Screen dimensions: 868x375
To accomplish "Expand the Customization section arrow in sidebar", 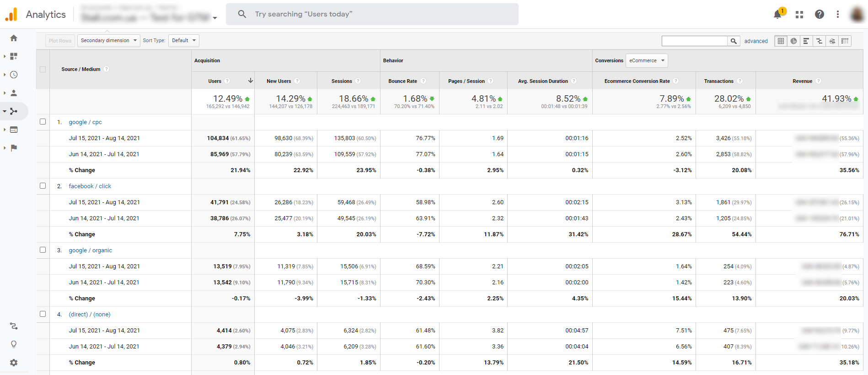I will pos(5,56).
